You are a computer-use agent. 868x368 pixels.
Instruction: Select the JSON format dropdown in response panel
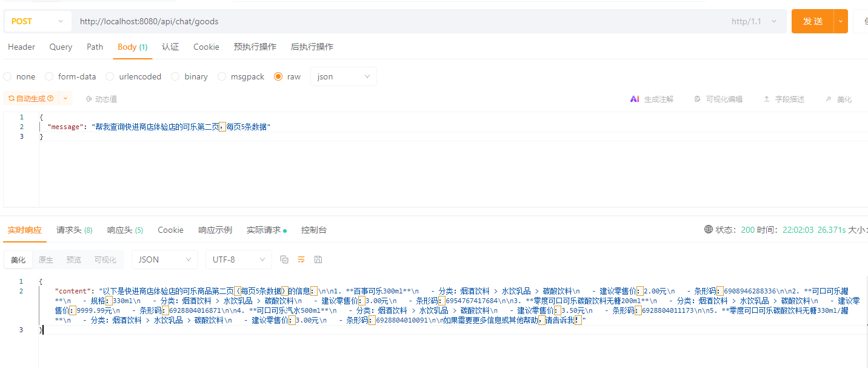164,259
